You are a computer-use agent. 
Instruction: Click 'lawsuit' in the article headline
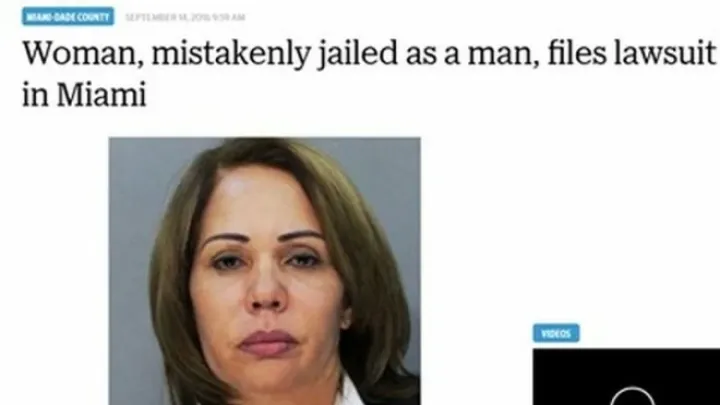[x=666, y=53]
